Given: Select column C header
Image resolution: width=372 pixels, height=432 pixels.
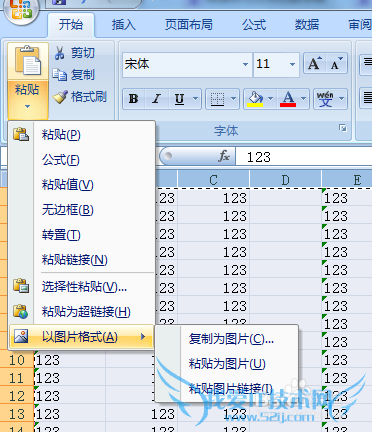Looking at the screenshot, I should coord(213,180).
